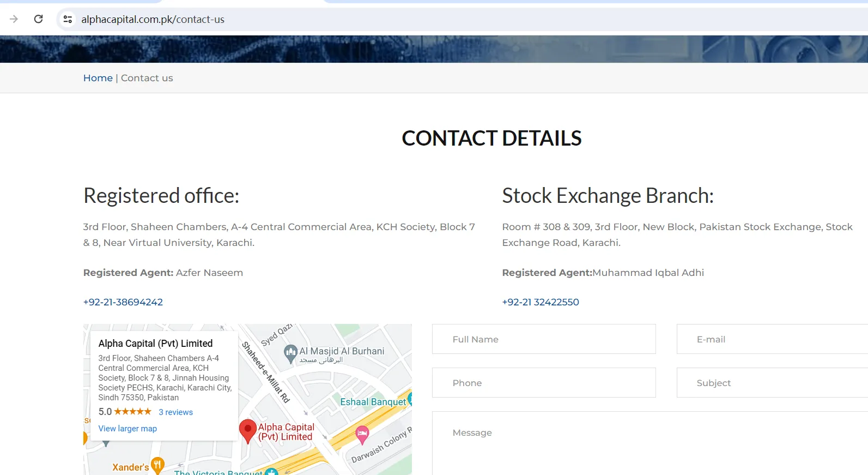Call registered office number +92-21-38694242

123,302
